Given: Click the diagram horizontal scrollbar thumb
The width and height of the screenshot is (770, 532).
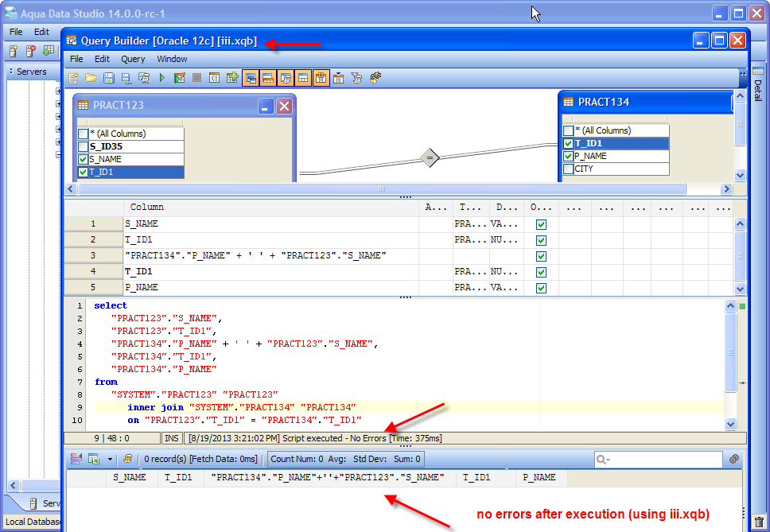Looking at the screenshot, I should tap(382, 189).
